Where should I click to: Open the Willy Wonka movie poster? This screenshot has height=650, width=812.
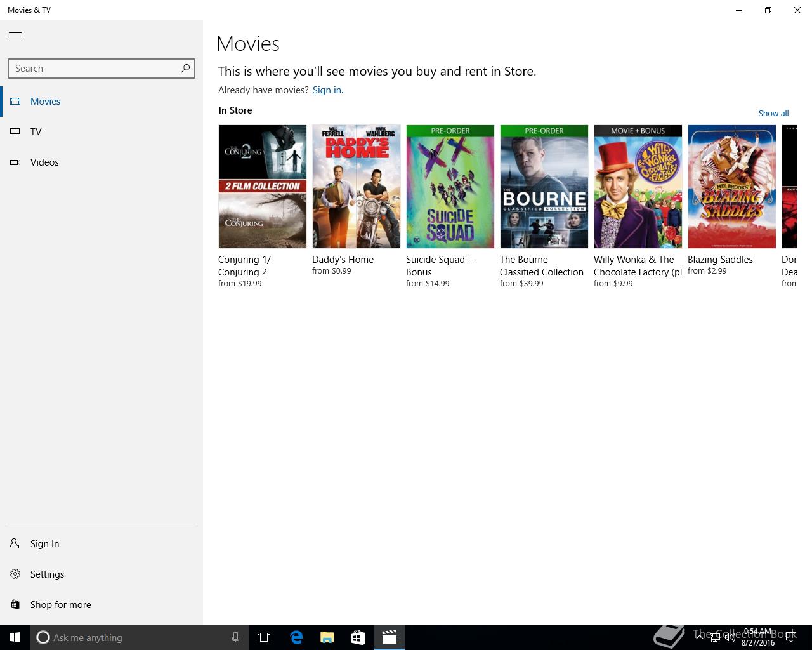[638, 187]
